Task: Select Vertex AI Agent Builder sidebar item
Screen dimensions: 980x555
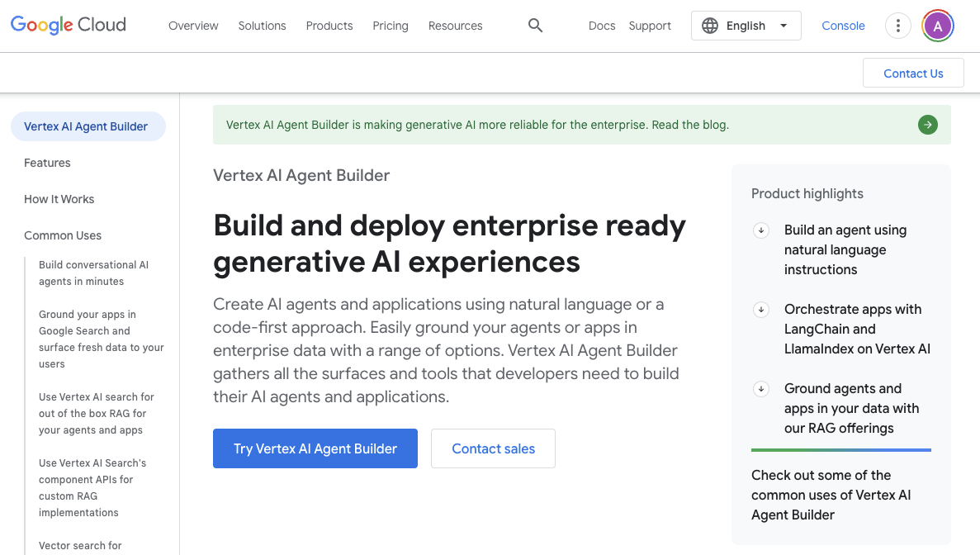Action: pos(88,126)
